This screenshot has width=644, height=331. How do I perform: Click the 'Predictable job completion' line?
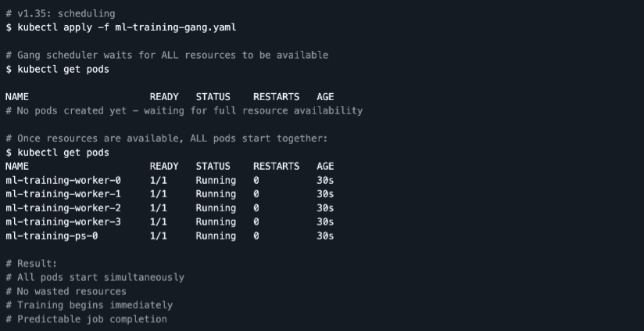(x=86, y=319)
